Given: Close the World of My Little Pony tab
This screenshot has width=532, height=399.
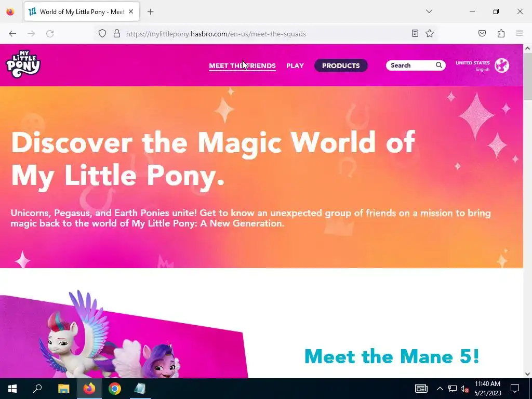Looking at the screenshot, I should click(x=131, y=11).
